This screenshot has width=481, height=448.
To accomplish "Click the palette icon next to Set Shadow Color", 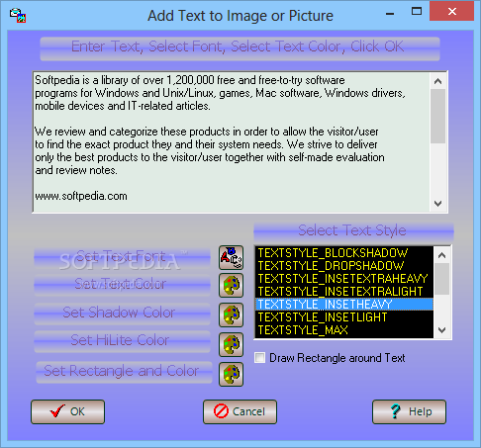I will pos(231,315).
